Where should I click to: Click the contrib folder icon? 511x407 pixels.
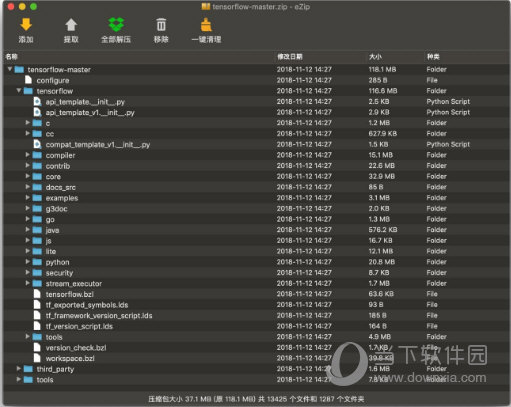[x=37, y=166]
